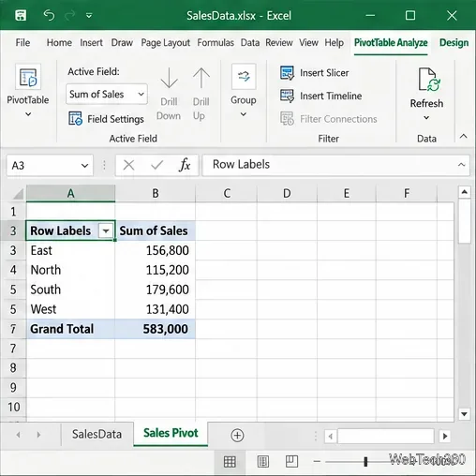The height and width of the screenshot is (476, 476).
Task: Expand the Active Field Sum of Sales combo box
Action: point(141,94)
